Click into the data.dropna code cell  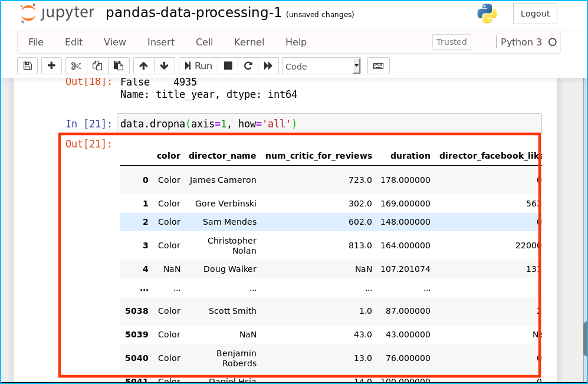[x=329, y=124]
